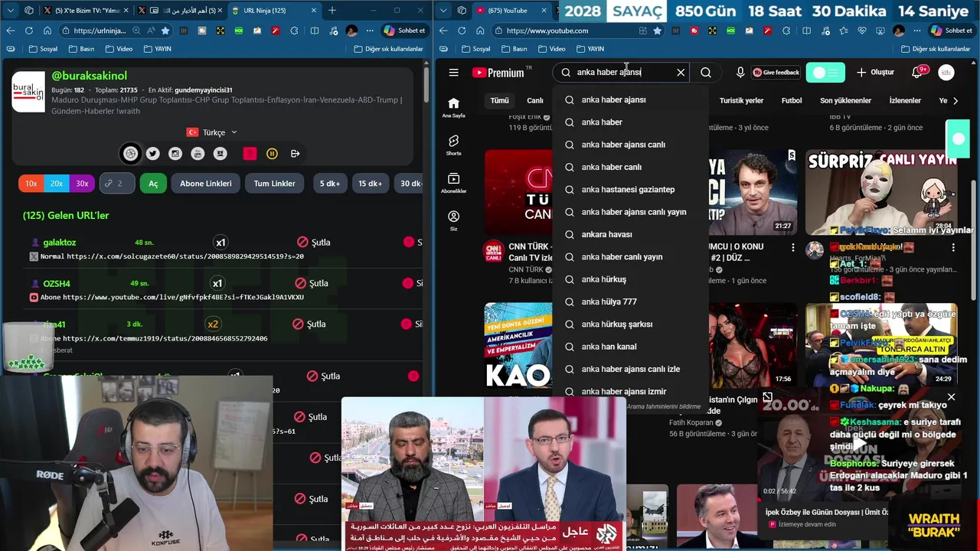Start voice search with microphone icon
The width and height of the screenshot is (980, 551).
(740, 73)
